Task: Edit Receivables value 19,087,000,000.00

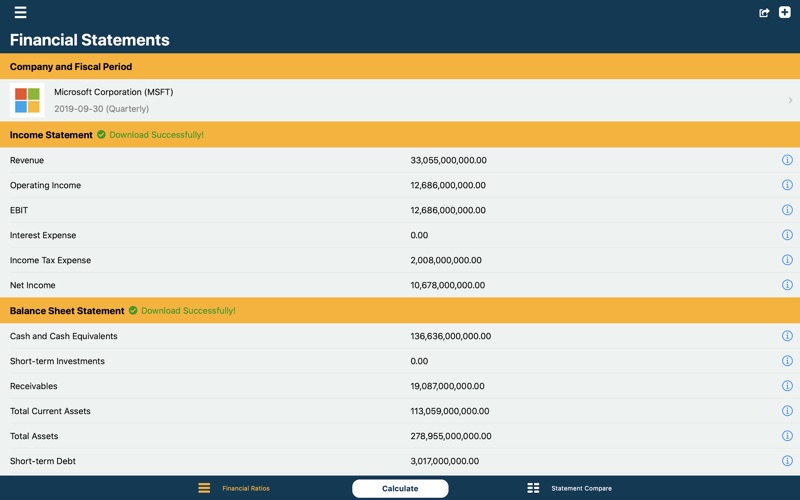Action: (447, 386)
